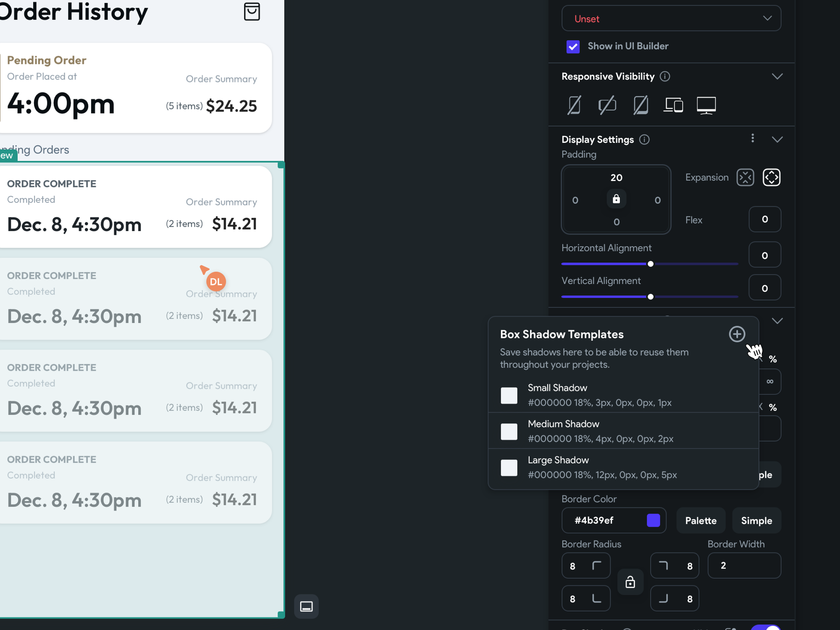Open the Unset dropdown

[x=671, y=18]
